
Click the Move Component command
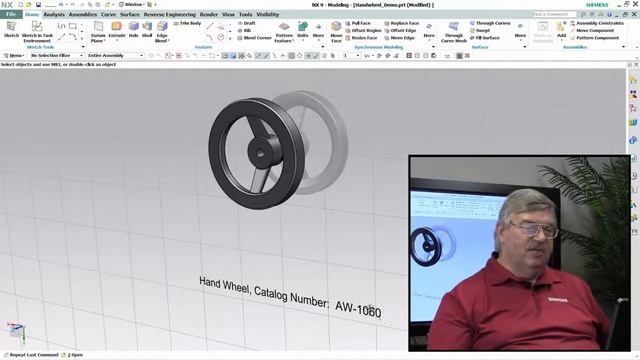click(x=592, y=31)
